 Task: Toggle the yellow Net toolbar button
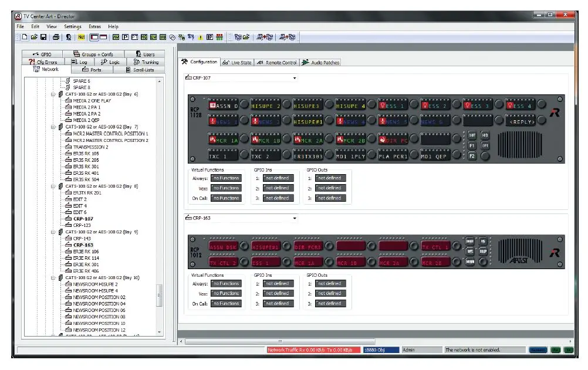pyautogui.click(x=82, y=37)
